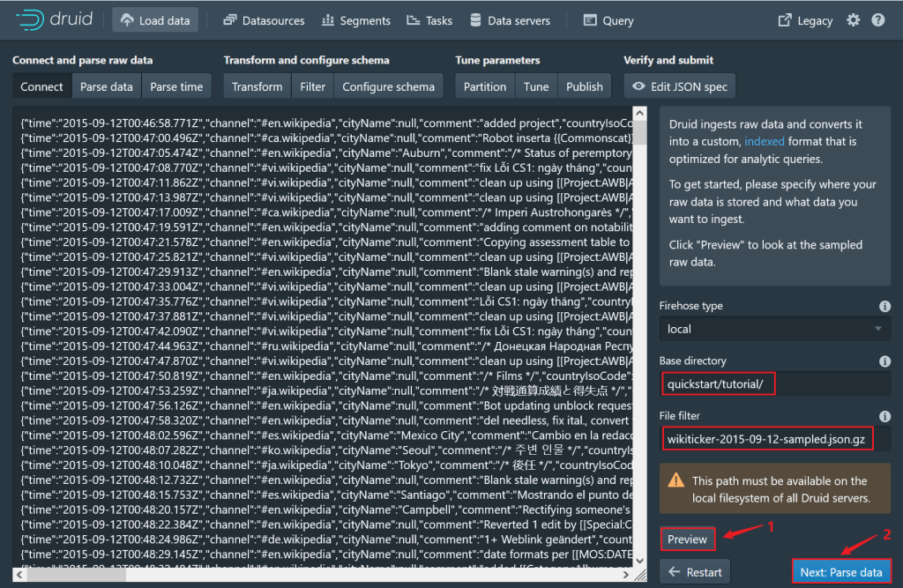903x588 pixels.
Task: Select the Tune step tab
Action: [x=536, y=86]
